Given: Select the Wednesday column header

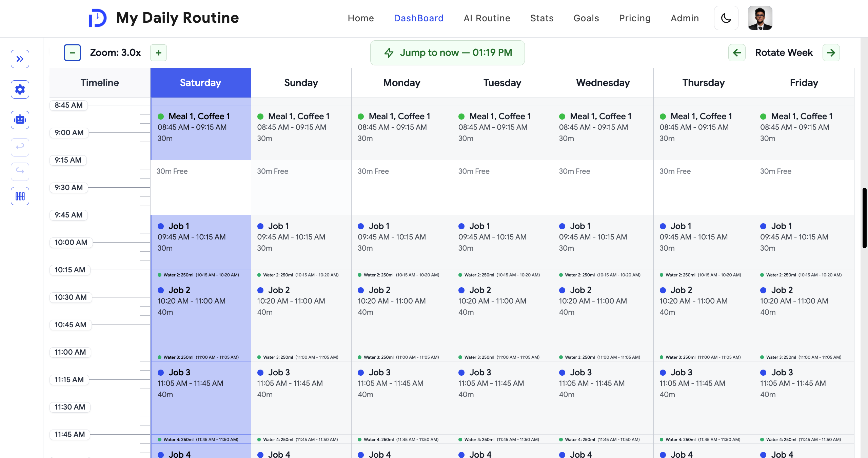Looking at the screenshot, I should click(x=603, y=83).
